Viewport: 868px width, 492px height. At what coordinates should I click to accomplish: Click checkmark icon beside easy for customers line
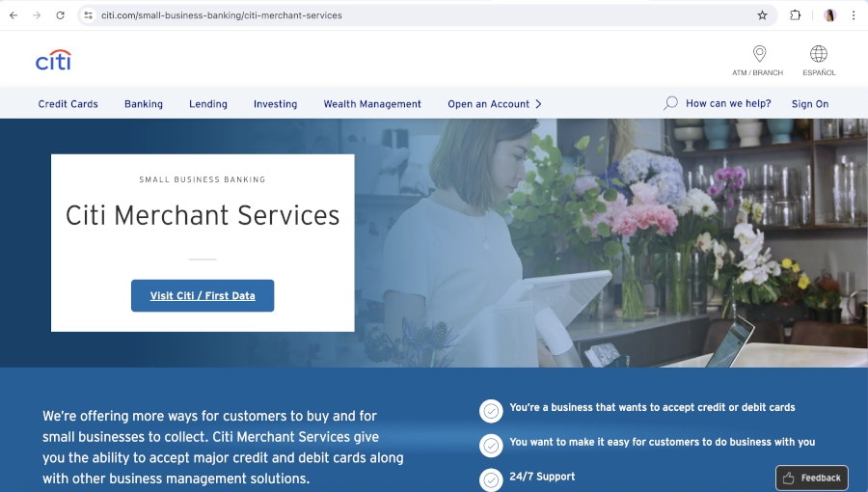coord(491,446)
